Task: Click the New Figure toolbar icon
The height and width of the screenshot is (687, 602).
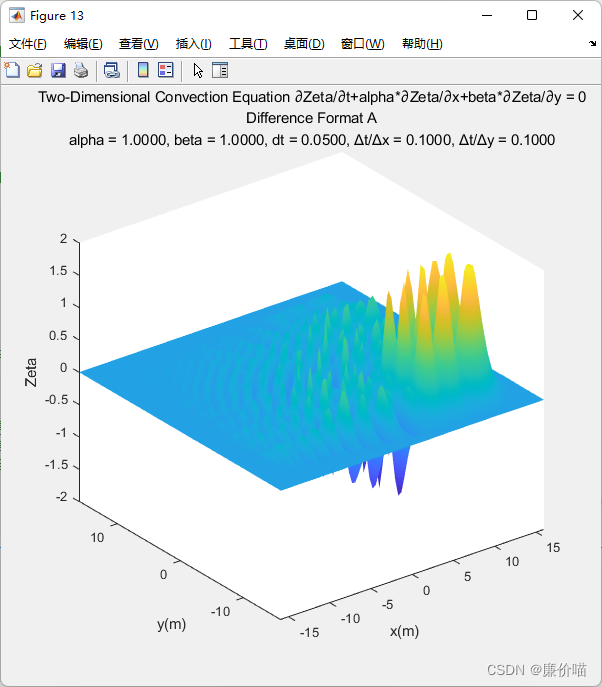Action: pos(12,70)
